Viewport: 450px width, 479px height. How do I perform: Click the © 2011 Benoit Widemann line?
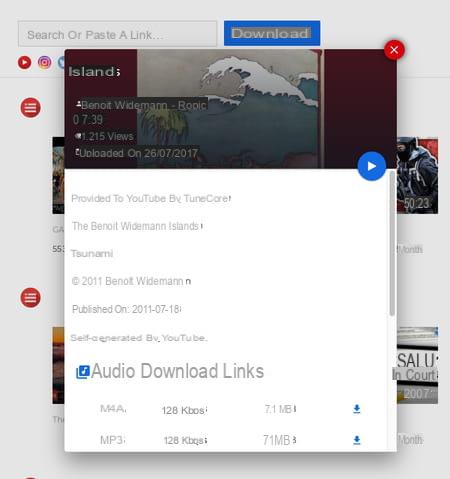131,281
